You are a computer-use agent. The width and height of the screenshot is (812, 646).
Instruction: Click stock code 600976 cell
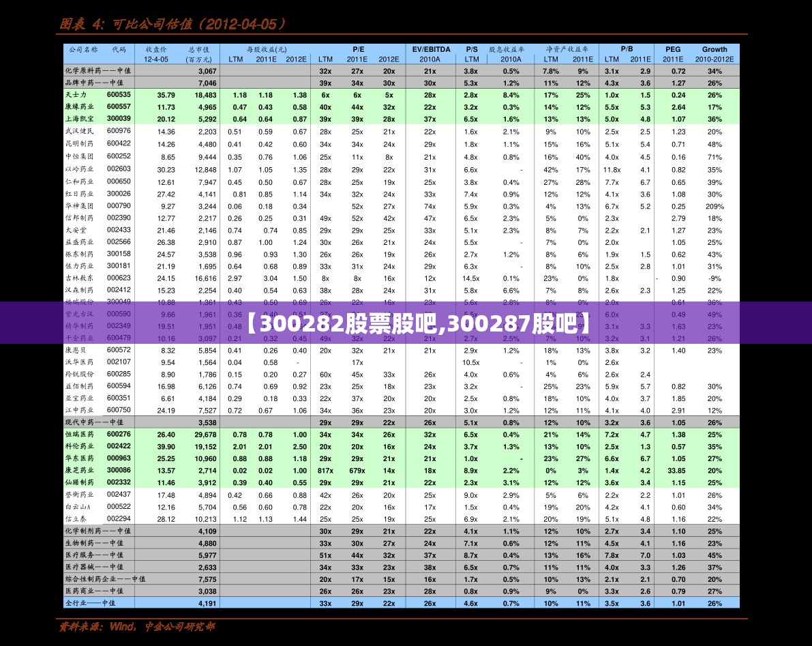coord(119,131)
